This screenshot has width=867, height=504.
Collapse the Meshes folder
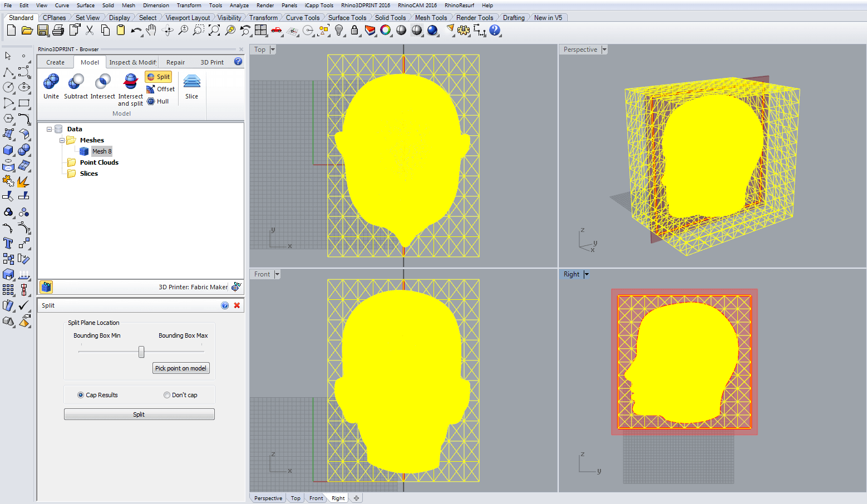click(62, 140)
